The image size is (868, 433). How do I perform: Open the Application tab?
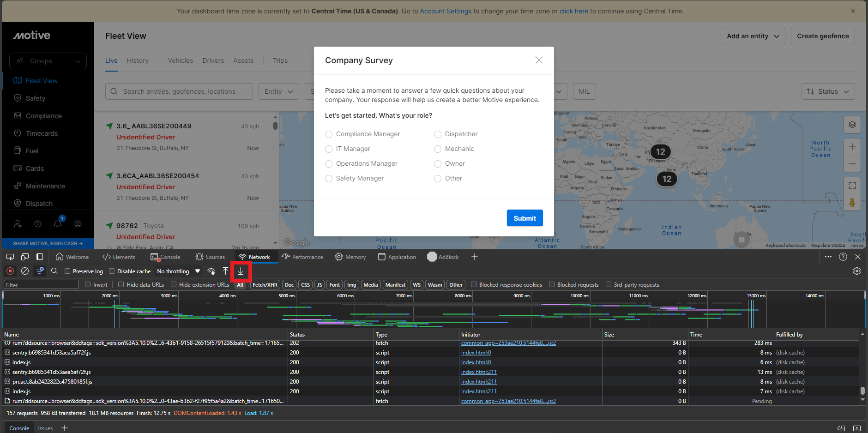point(397,257)
